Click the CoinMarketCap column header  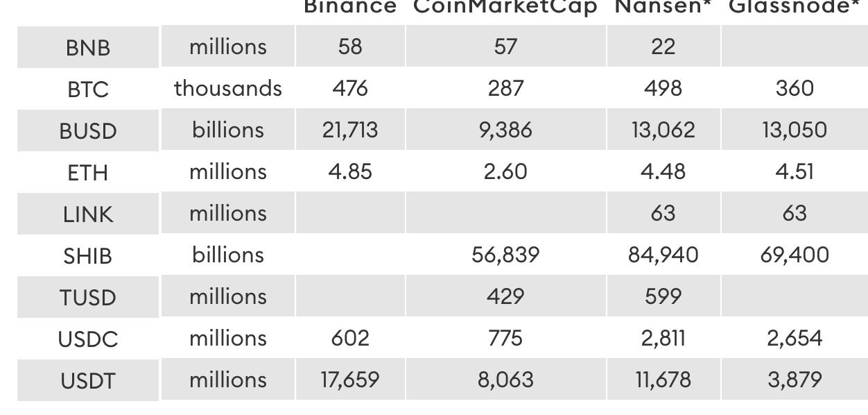tap(505, 7)
